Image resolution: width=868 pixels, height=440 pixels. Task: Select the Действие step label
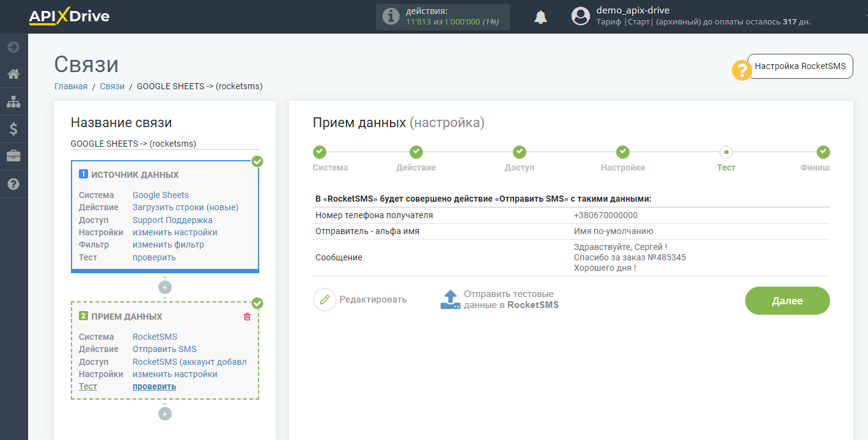(x=416, y=167)
